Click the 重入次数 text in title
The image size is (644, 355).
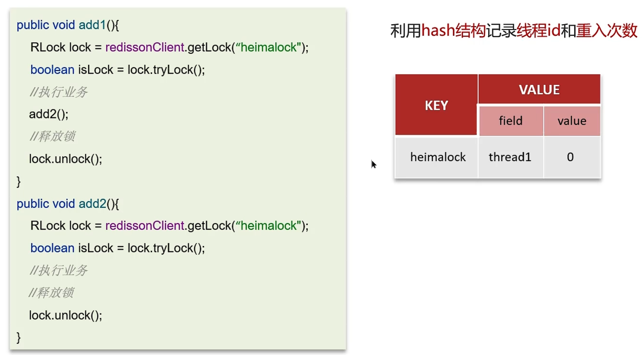pyautogui.click(x=606, y=31)
